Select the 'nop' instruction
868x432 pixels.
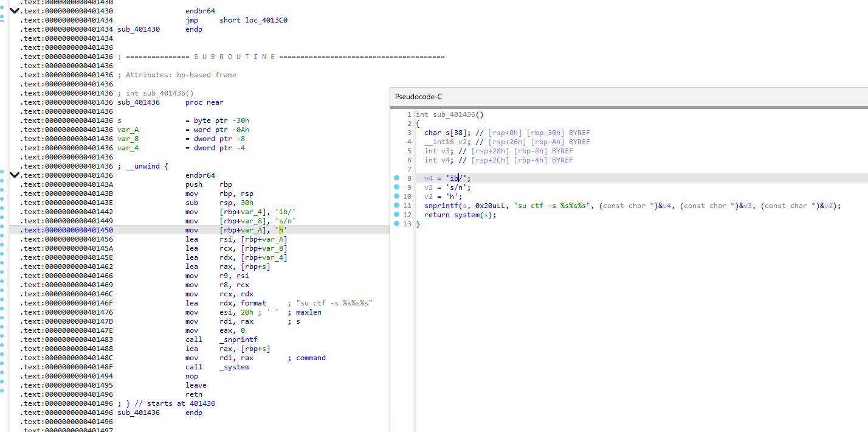coord(191,376)
